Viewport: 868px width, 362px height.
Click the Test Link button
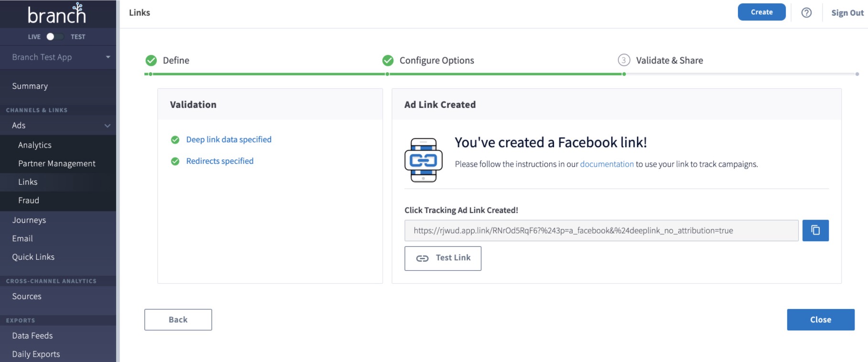(443, 258)
